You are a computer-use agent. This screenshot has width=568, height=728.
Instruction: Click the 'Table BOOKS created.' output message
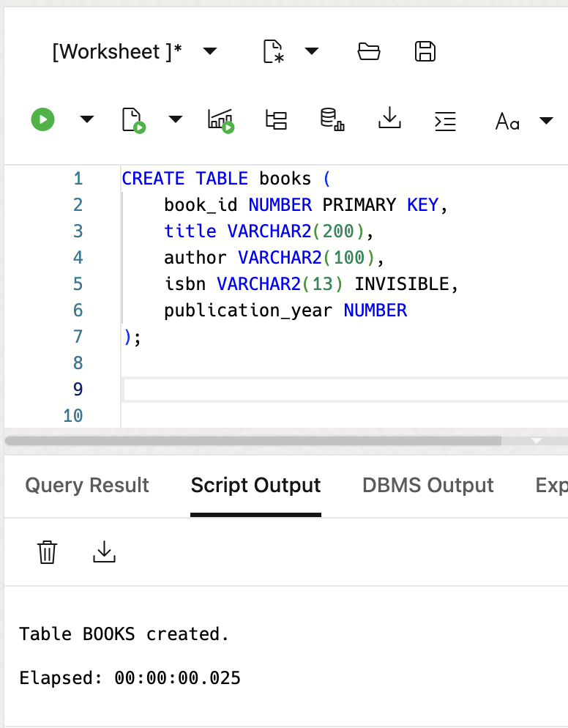(x=124, y=634)
